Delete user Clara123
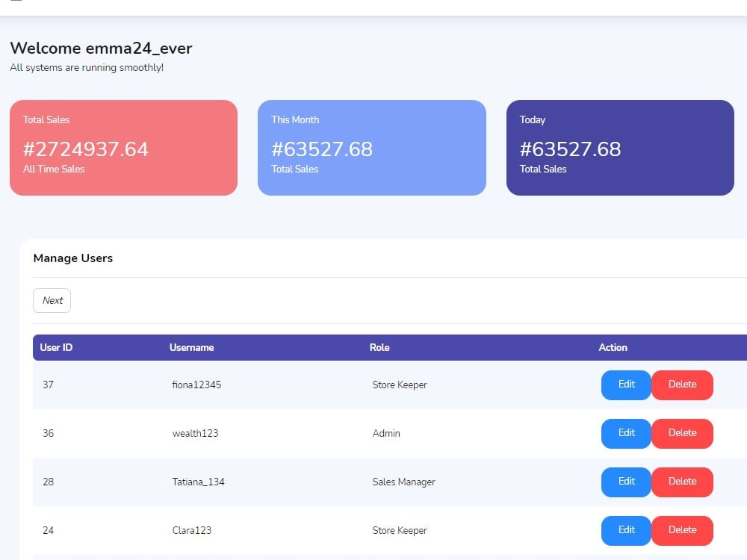Screen dimensions: 747x560 click(682, 530)
